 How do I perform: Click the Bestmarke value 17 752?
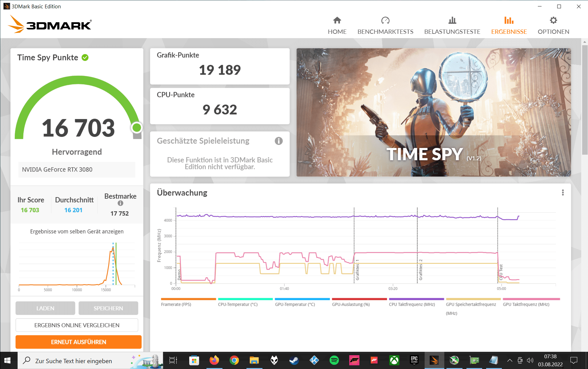[119, 213]
